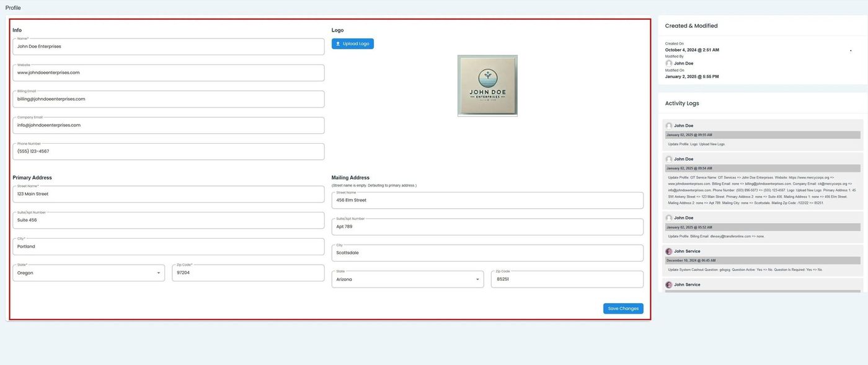This screenshot has width=868, height=365.
Task: Click the Phone Number field
Action: [x=168, y=152]
